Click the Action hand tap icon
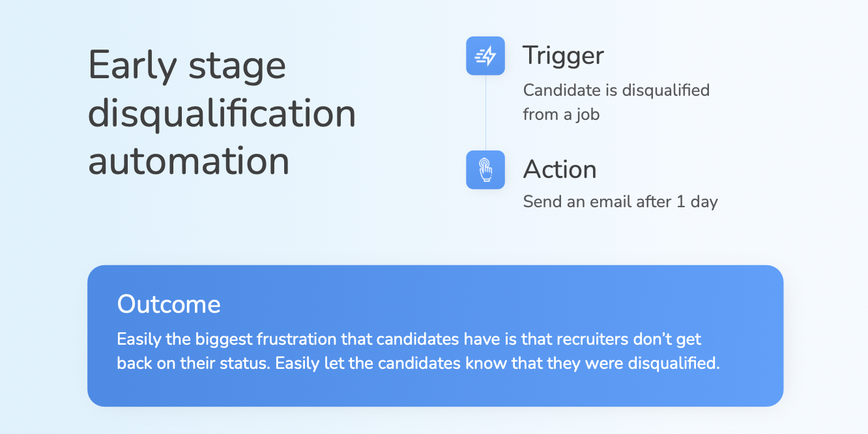The image size is (868, 434). tap(485, 170)
